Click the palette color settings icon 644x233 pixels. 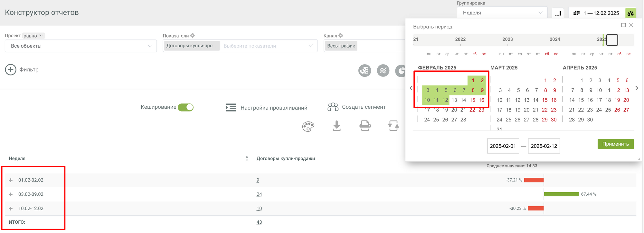point(308,126)
